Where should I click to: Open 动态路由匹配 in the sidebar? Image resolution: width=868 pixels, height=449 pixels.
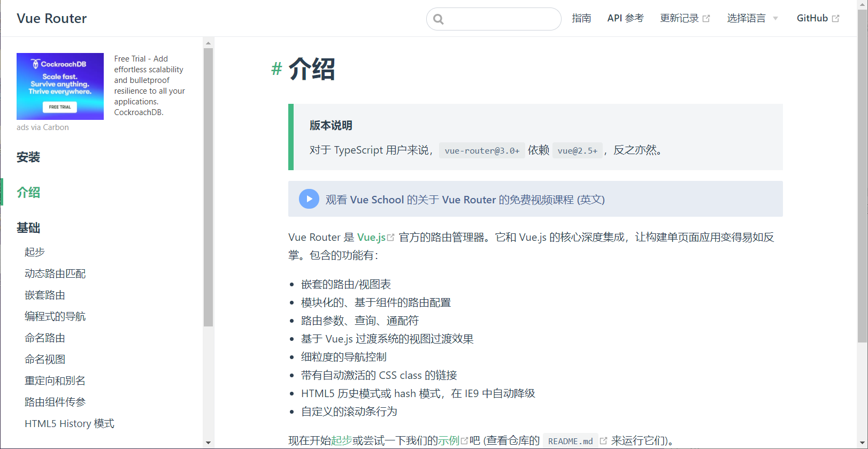55,273
